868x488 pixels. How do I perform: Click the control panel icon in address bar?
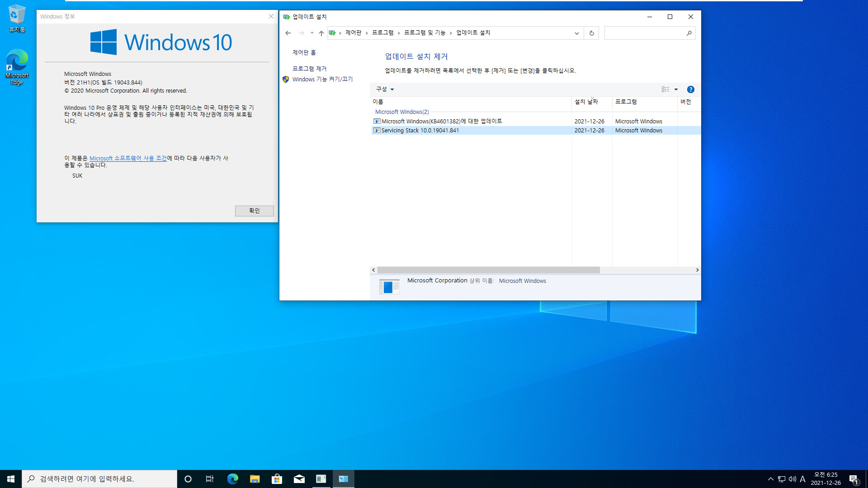(332, 33)
